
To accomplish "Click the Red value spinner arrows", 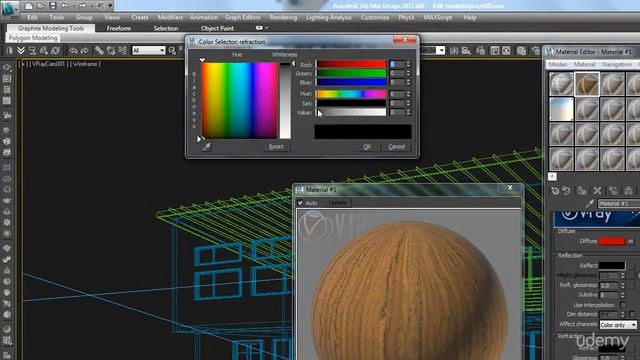I will click(x=408, y=64).
